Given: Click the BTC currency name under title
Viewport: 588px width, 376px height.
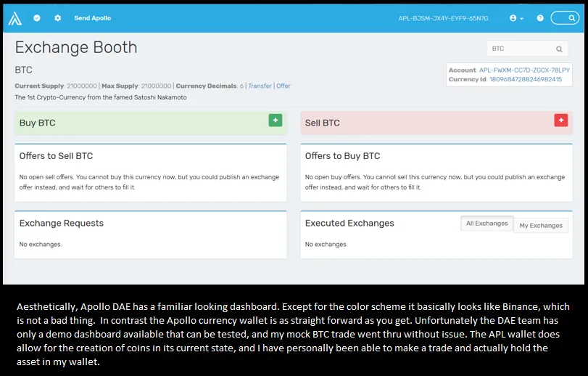Looking at the screenshot, I should [24, 70].
